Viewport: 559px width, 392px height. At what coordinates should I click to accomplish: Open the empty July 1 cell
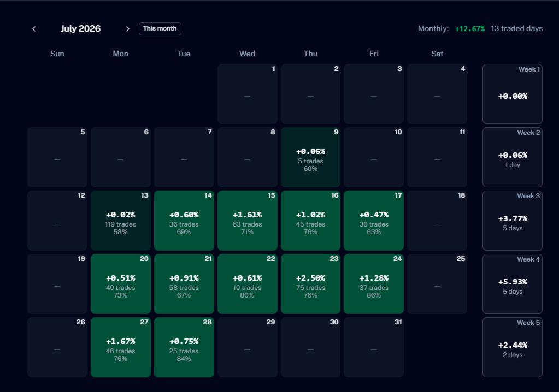pyautogui.click(x=248, y=94)
